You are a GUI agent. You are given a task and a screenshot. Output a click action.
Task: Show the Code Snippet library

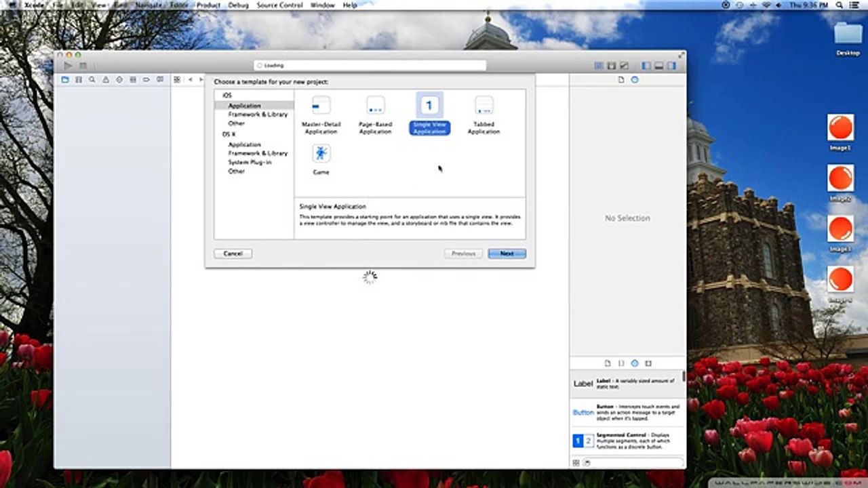[621, 363]
